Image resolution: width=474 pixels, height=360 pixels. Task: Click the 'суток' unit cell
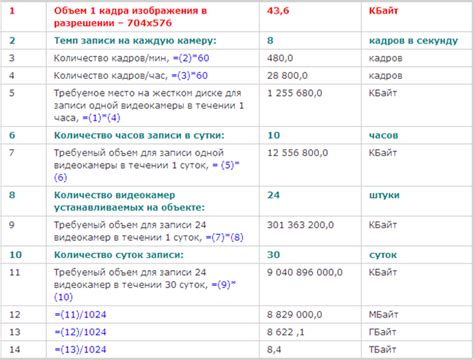click(x=383, y=255)
